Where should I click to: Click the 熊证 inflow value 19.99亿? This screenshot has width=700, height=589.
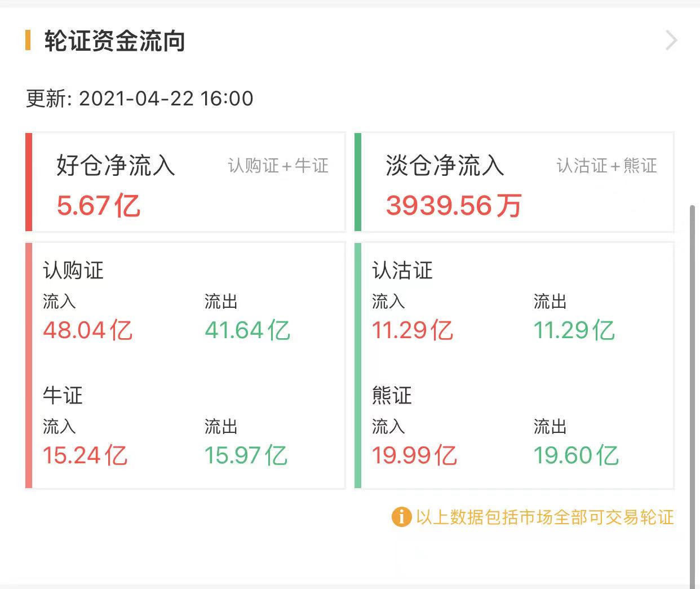(414, 455)
